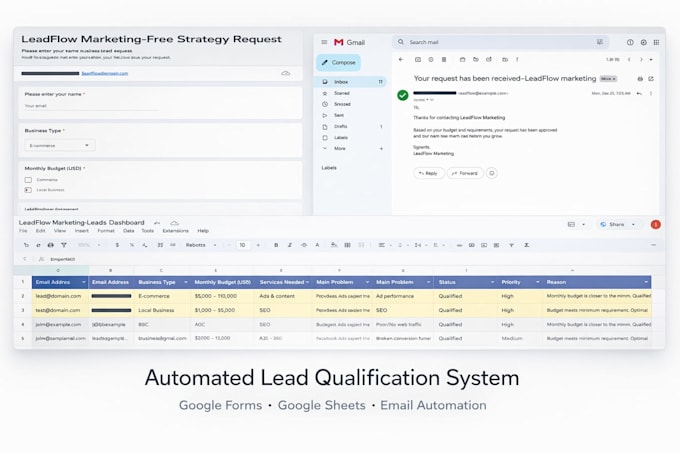Viewport: 680px width, 453px height.
Task: Select the Ad performance cell
Action: click(x=402, y=296)
